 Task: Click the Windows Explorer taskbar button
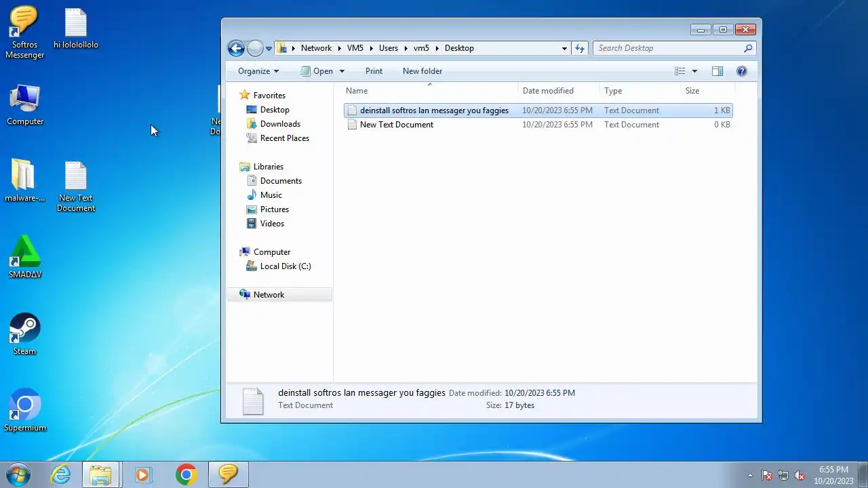coord(101,474)
